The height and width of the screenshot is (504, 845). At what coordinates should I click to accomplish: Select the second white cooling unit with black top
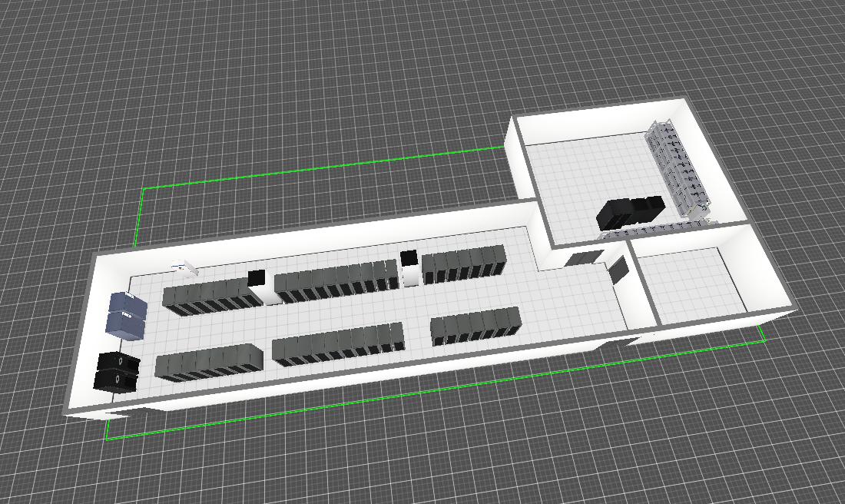coord(409,267)
